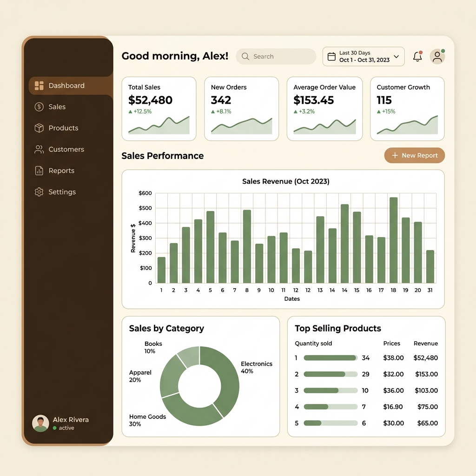Screen dimensions: 476x476
Task: Click the tallest bar on date 18
Action: (x=393, y=240)
